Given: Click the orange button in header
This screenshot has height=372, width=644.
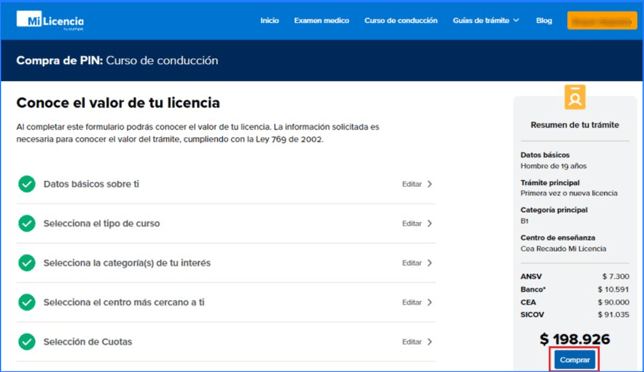Looking at the screenshot, I should click(602, 21).
